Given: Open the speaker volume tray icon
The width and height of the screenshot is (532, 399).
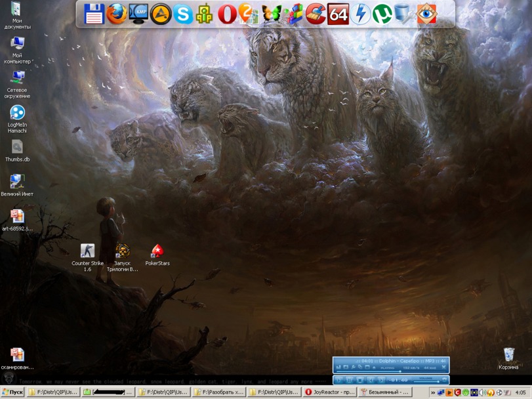Looking at the screenshot, I should pos(482,392).
